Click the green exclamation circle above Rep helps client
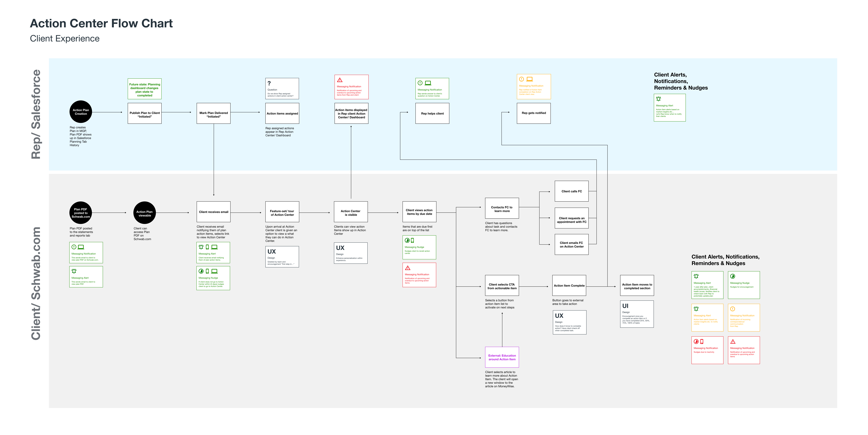868x435 pixels. coord(420,83)
